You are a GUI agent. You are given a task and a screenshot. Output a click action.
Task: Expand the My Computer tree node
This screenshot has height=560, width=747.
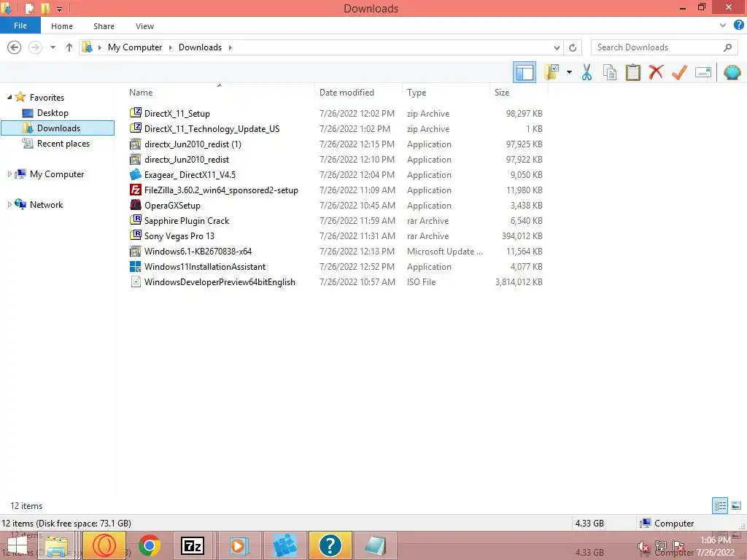tap(9, 174)
